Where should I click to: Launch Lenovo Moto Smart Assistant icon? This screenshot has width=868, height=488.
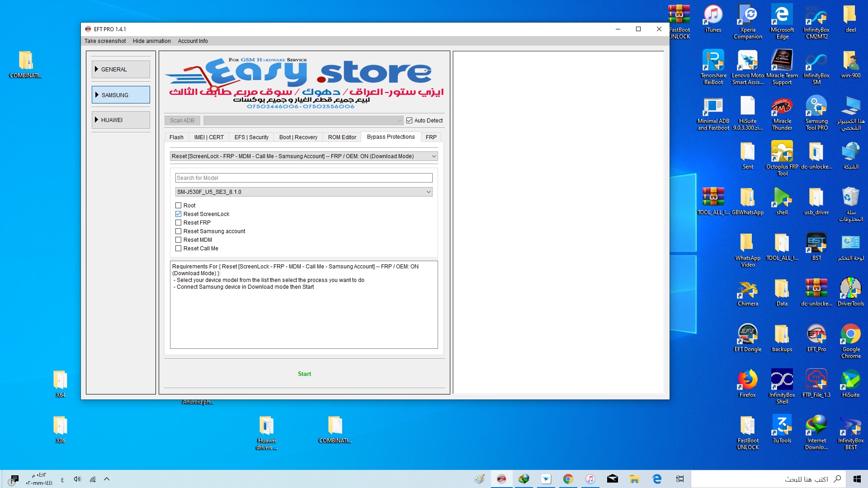click(x=748, y=67)
